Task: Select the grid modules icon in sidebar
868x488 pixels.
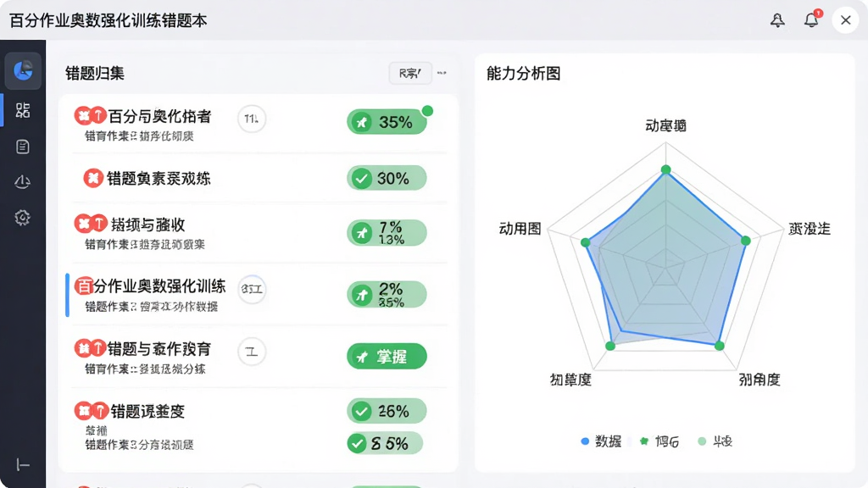Action: tap(23, 110)
